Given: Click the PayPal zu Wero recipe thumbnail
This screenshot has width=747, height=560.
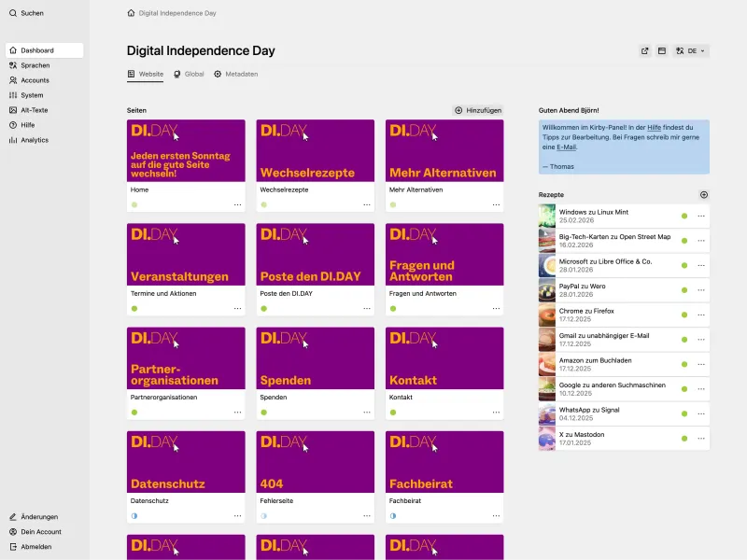Looking at the screenshot, I should (x=546, y=290).
